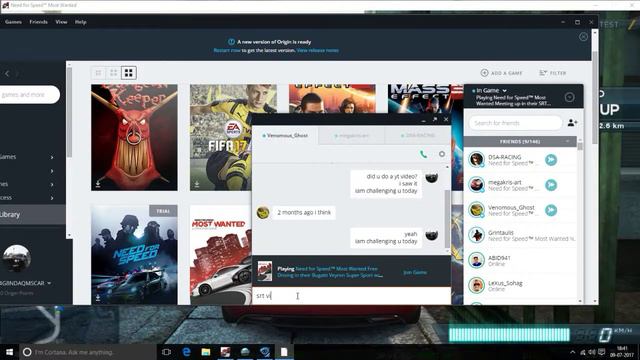Download Dungeon Keeper via its arrow icon
640x360 pixels.
click(98, 184)
